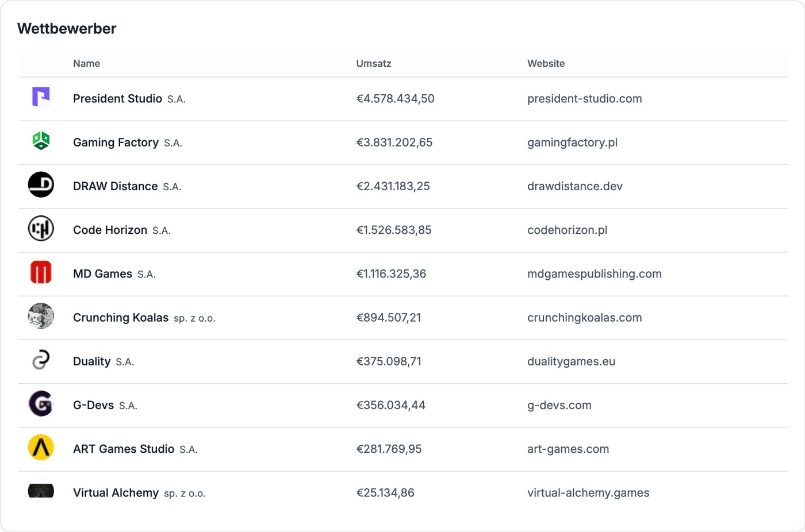Viewport: 805px width, 532px height.
Task: Open the mdgamespublishing.com link
Action: (595, 274)
